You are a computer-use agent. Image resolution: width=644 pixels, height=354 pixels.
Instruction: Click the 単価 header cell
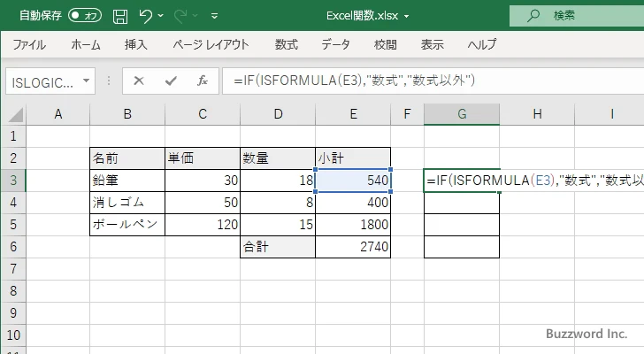point(203,158)
